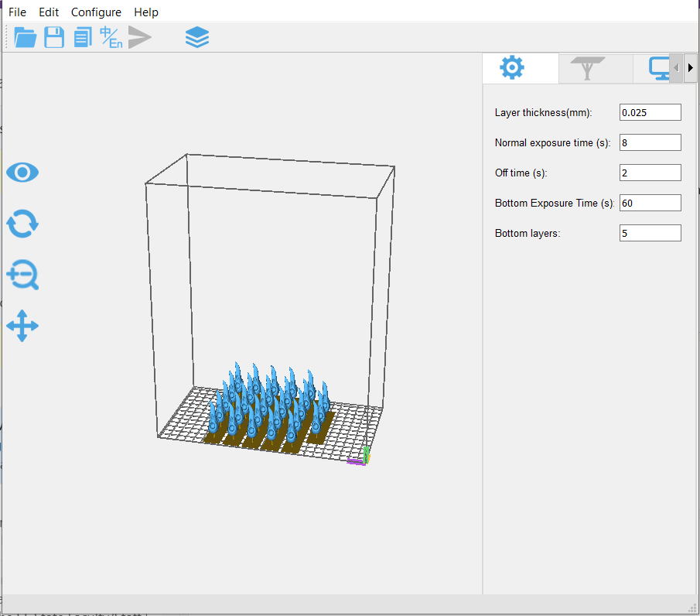The width and height of the screenshot is (700, 616).
Task: Save file using floppy disk icon
Action: point(54,37)
